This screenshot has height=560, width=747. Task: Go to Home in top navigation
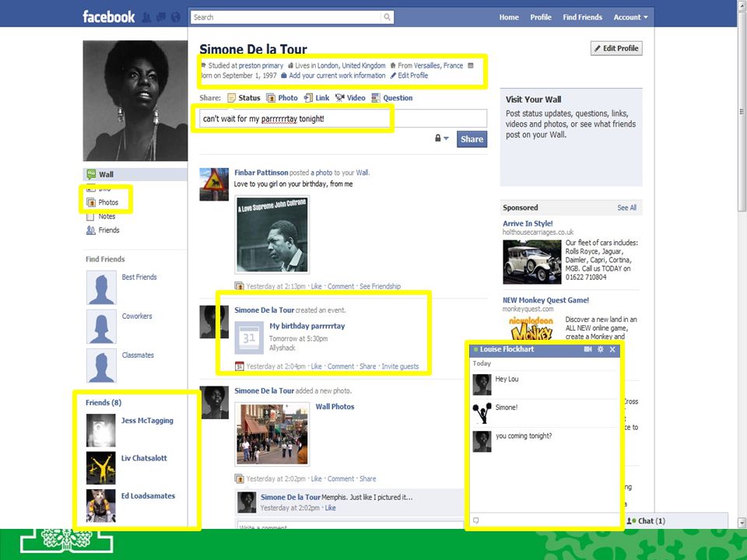pyautogui.click(x=509, y=17)
